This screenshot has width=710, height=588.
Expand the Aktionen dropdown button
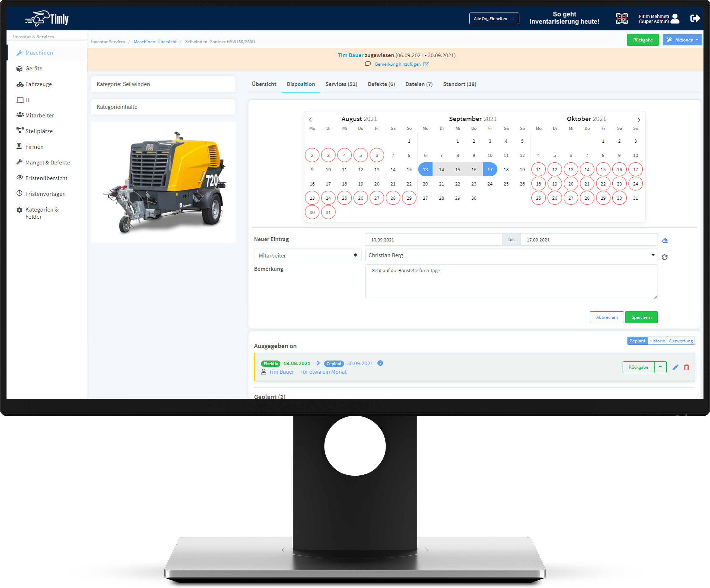click(682, 40)
